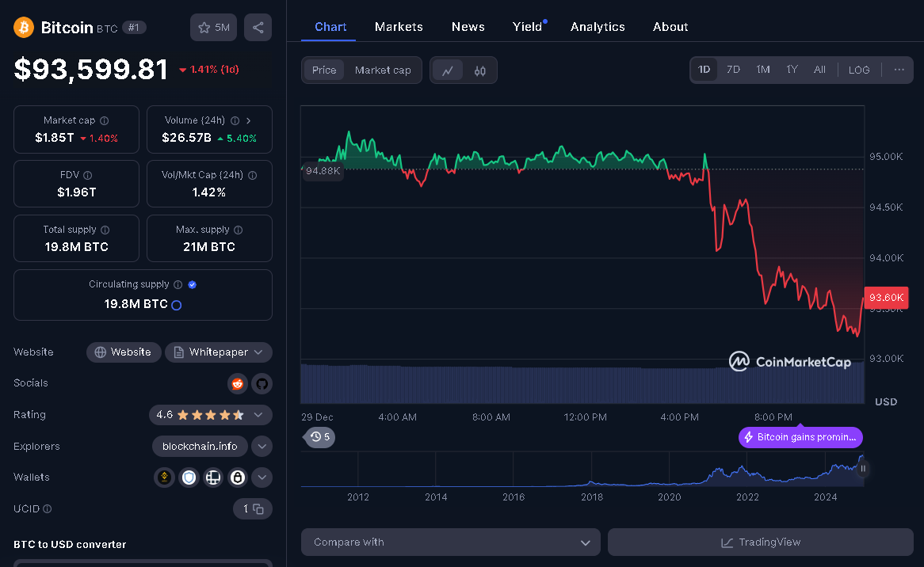Set chart range to 1Y
924x567 pixels.
792,70
